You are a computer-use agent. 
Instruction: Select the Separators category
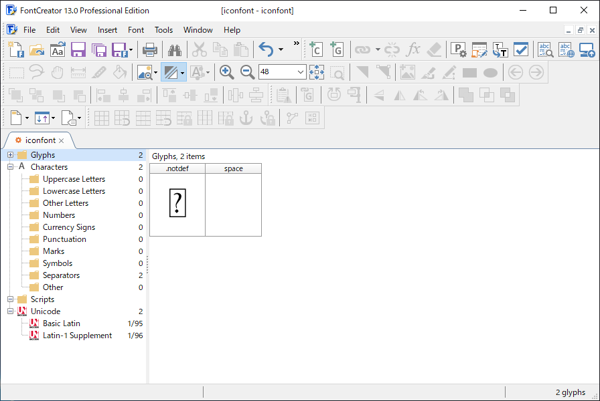point(61,275)
